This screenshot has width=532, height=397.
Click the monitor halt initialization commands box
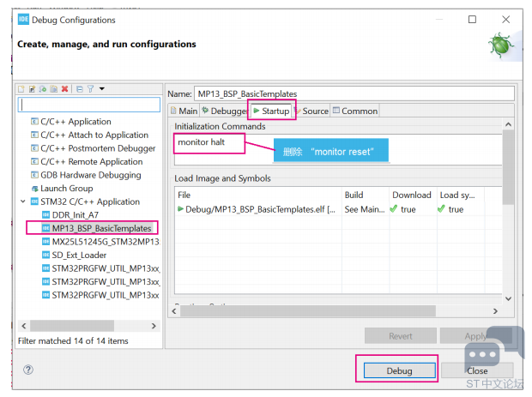(337, 149)
